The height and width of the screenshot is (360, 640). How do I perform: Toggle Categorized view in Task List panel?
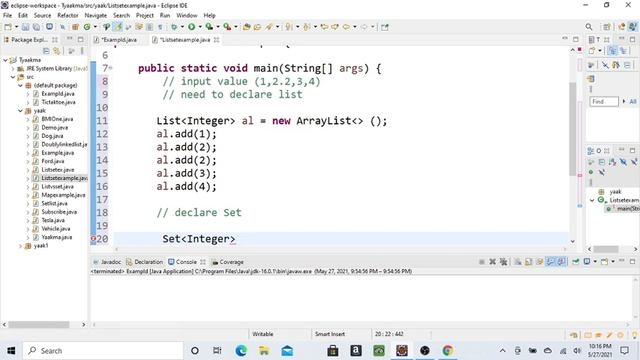pyautogui.click(x=612, y=51)
